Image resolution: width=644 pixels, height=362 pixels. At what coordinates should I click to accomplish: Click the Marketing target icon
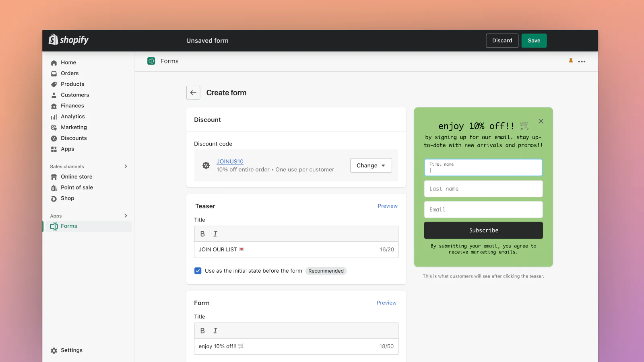tap(54, 128)
